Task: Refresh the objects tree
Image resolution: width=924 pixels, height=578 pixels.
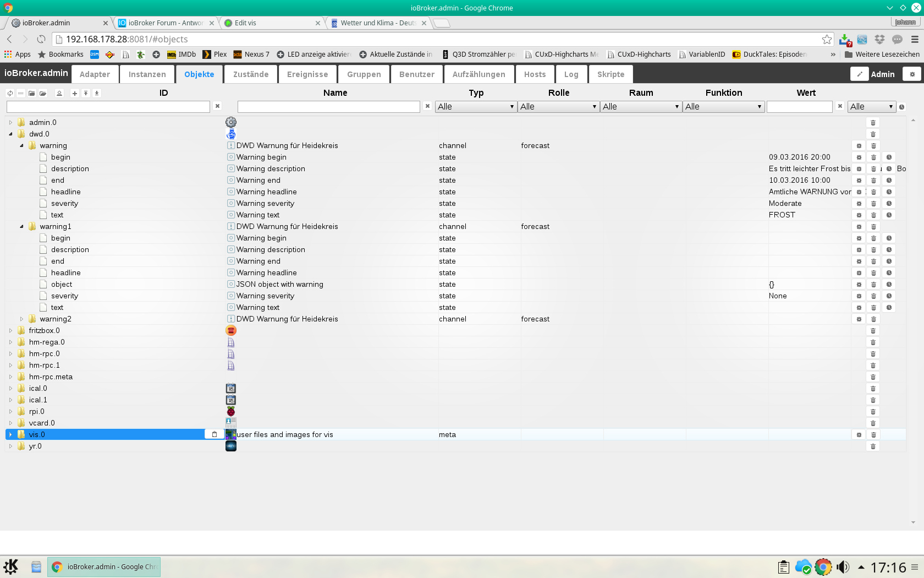Action: (10, 93)
